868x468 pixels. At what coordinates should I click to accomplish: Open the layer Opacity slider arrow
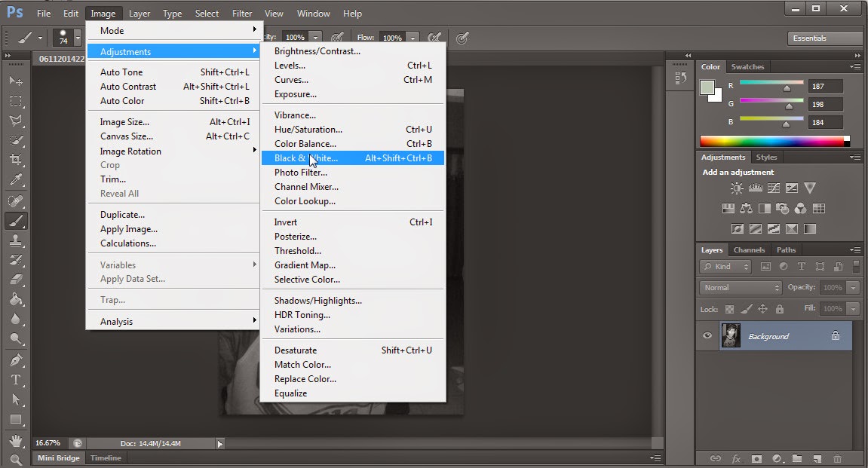click(x=853, y=288)
